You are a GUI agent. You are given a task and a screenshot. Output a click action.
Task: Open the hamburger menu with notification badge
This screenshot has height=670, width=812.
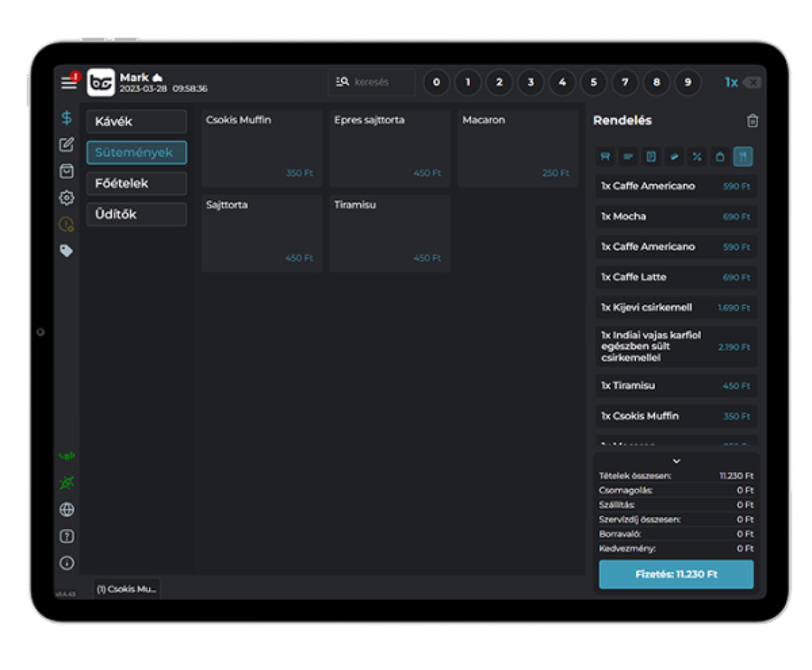[69, 82]
